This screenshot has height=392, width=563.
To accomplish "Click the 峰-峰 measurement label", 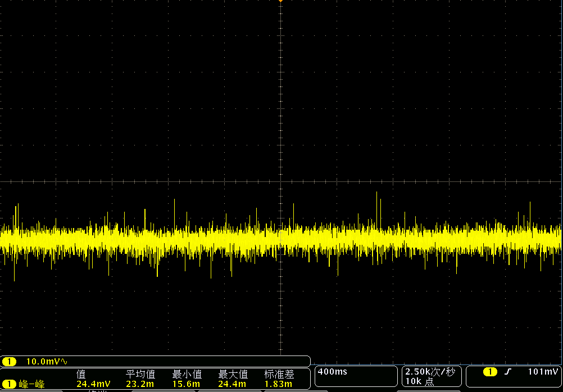I will [32, 385].
